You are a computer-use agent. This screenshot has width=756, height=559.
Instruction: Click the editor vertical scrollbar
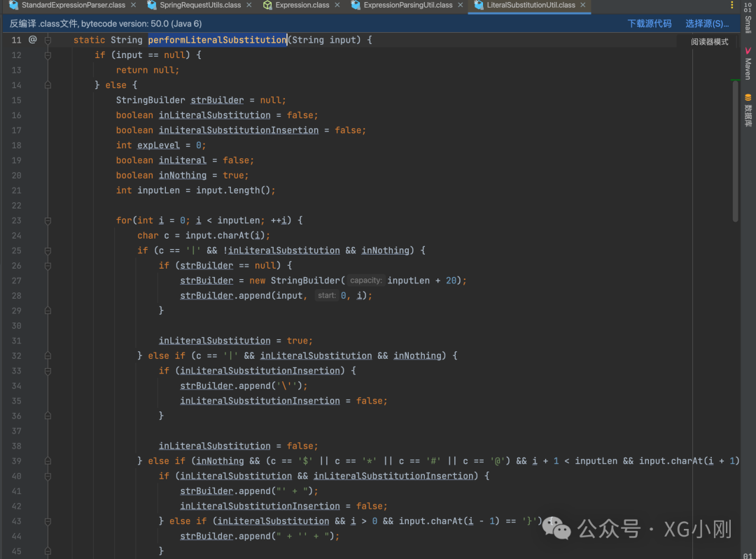click(735, 151)
